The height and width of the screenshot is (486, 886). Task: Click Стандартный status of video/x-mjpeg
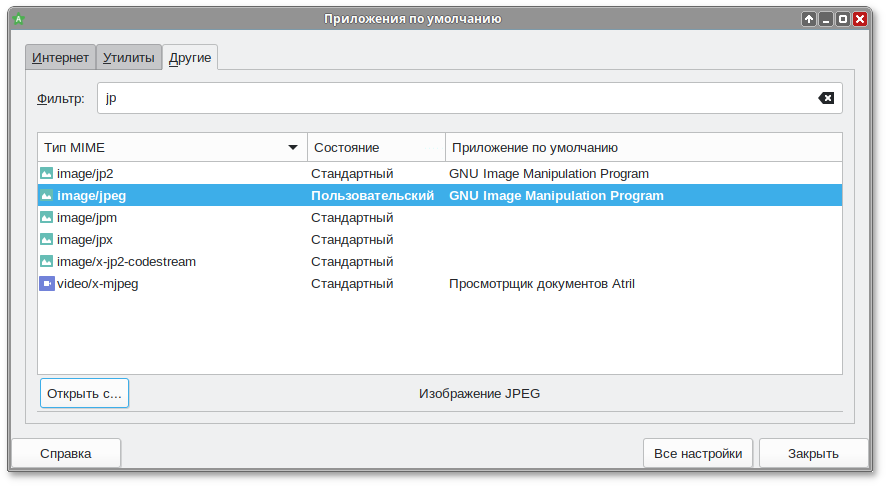352,284
